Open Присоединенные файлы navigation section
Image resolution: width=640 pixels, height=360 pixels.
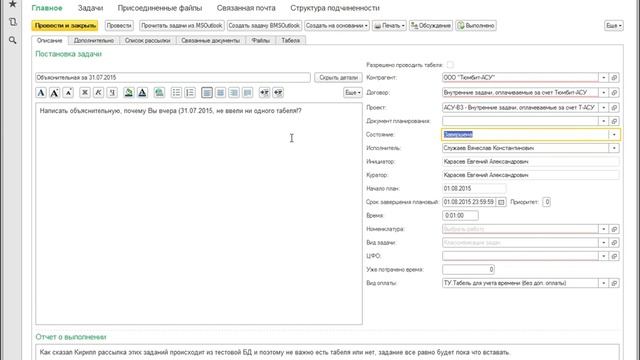point(160,8)
